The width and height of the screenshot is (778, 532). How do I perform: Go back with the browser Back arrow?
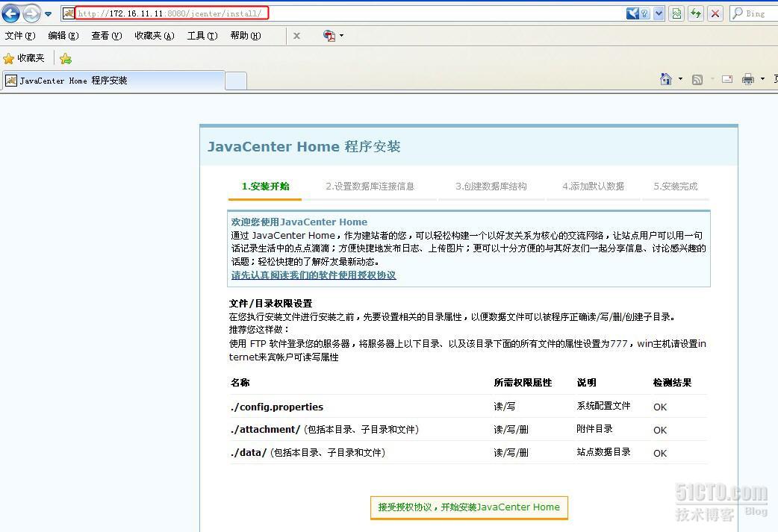click(x=11, y=13)
